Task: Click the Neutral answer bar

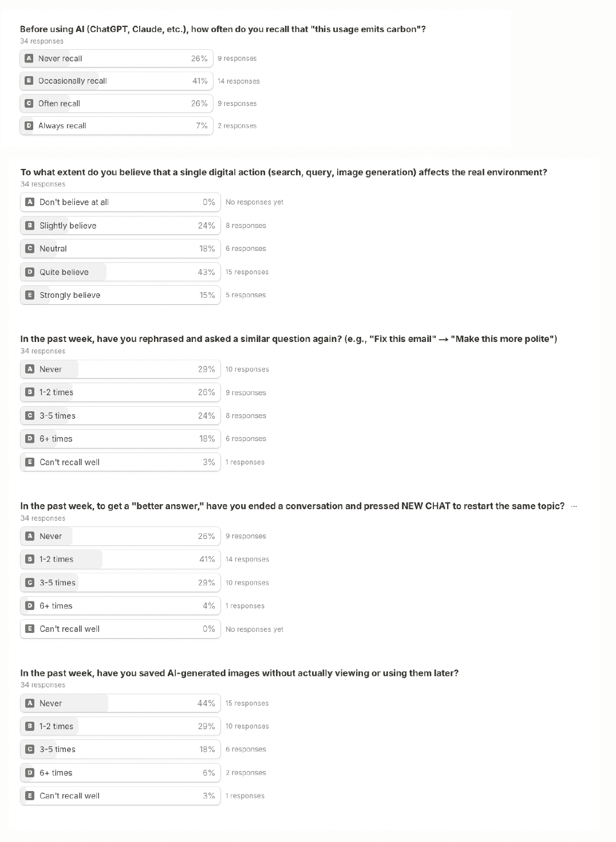Action: click(120, 249)
